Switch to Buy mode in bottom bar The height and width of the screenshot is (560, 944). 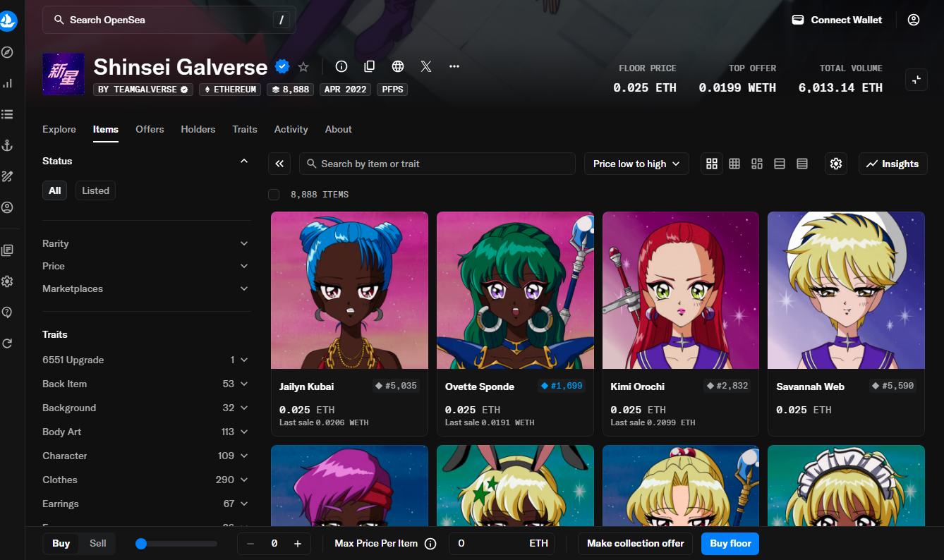(x=61, y=543)
